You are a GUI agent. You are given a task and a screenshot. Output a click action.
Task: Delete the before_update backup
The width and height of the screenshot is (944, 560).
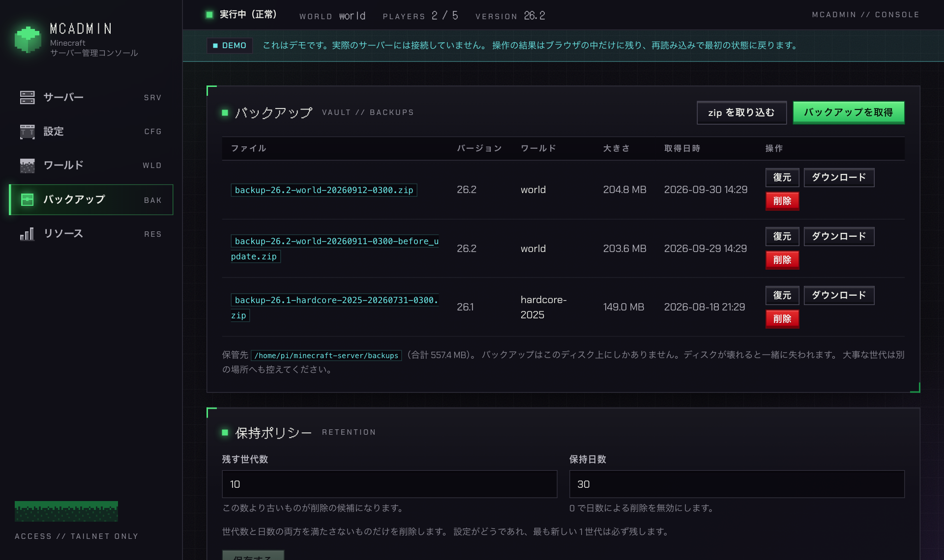pyautogui.click(x=782, y=260)
